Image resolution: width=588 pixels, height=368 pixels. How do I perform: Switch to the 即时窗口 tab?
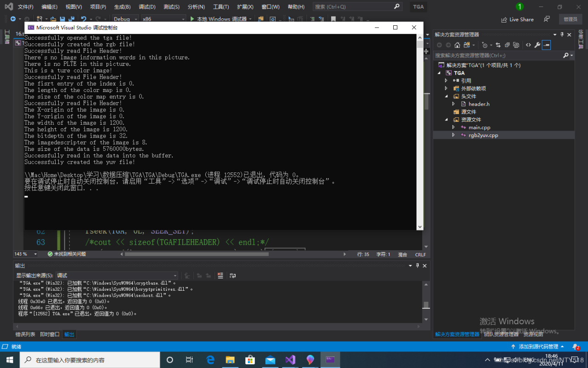pyautogui.click(x=50, y=334)
